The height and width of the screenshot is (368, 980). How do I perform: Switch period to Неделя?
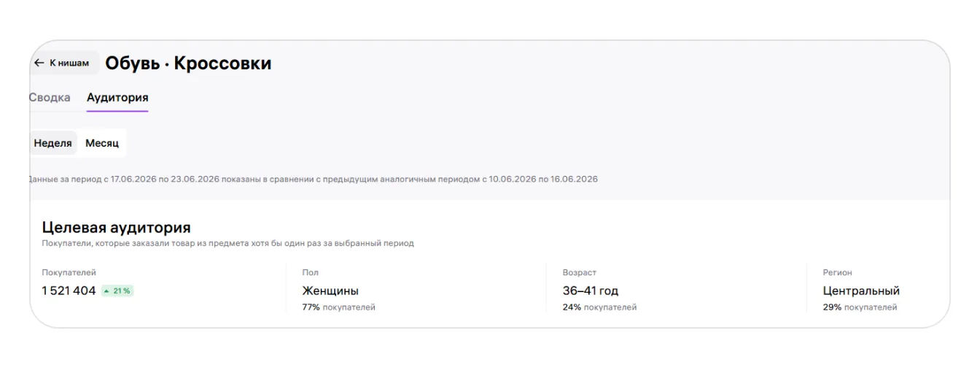pos(53,143)
